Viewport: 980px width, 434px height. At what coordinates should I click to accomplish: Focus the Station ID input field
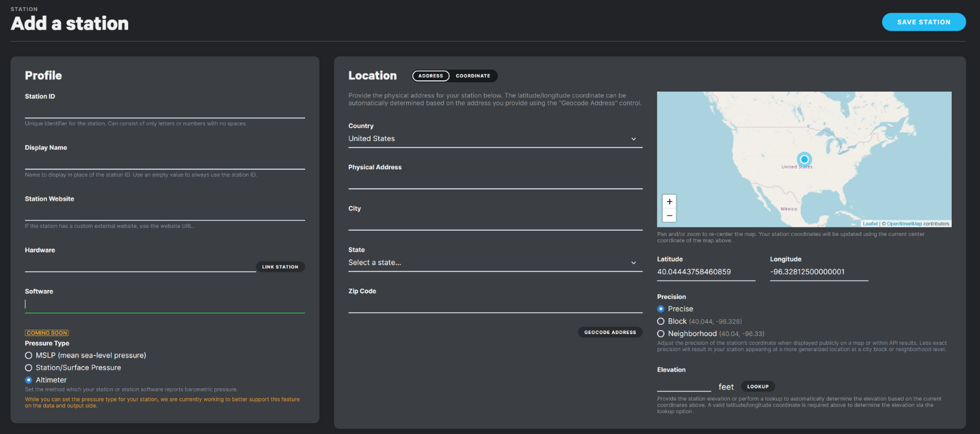pyautogui.click(x=165, y=110)
